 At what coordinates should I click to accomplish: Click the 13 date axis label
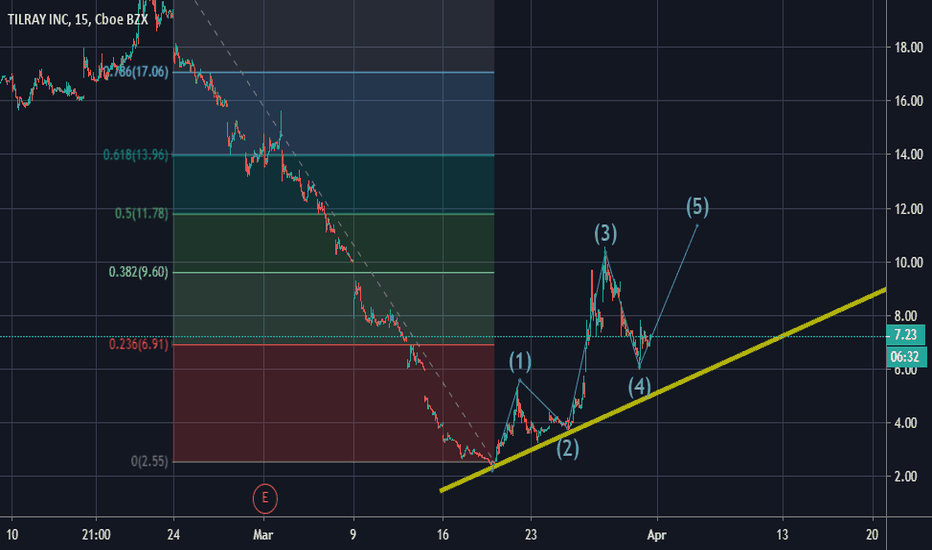click(782, 535)
